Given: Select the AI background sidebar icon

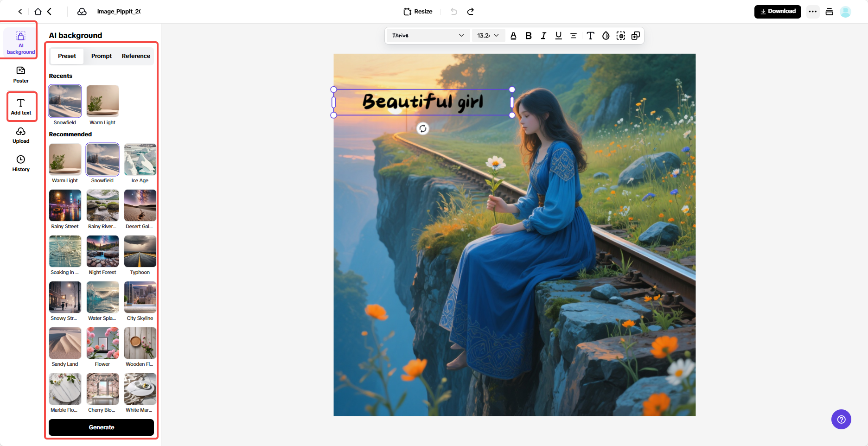Looking at the screenshot, I should tap(20, 41).
